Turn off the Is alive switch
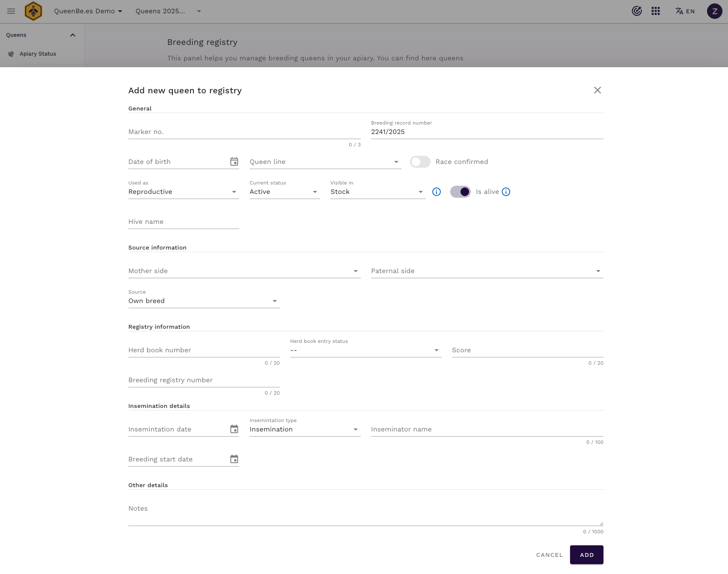 coord(460,192)
